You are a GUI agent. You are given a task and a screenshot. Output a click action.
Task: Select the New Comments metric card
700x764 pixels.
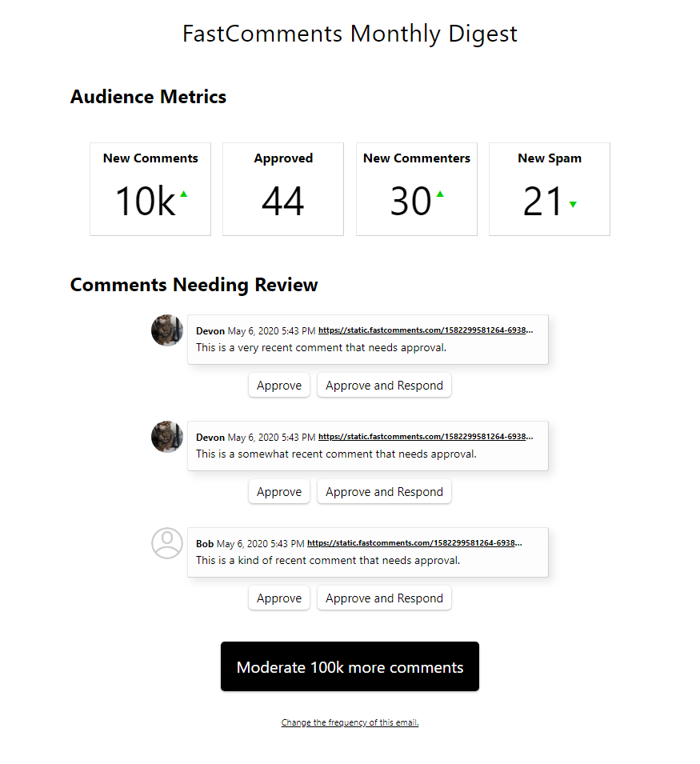(x=150, y=189)
